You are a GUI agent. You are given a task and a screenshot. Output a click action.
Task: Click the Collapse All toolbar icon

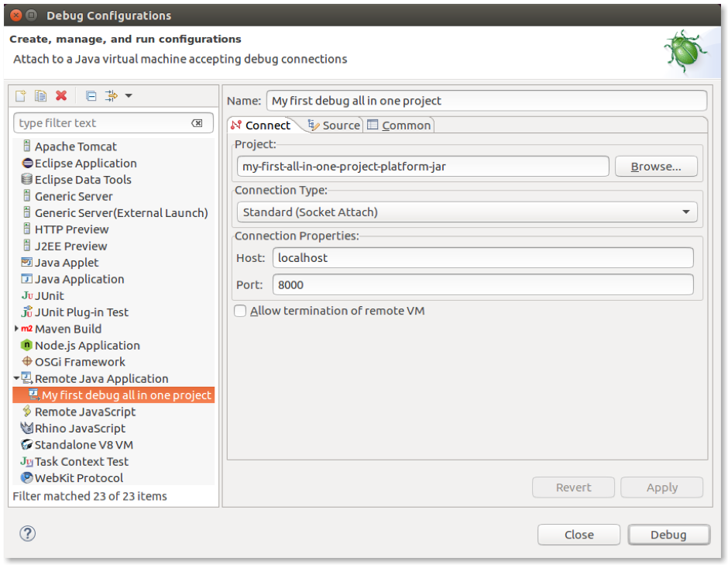tap(91, 96)
